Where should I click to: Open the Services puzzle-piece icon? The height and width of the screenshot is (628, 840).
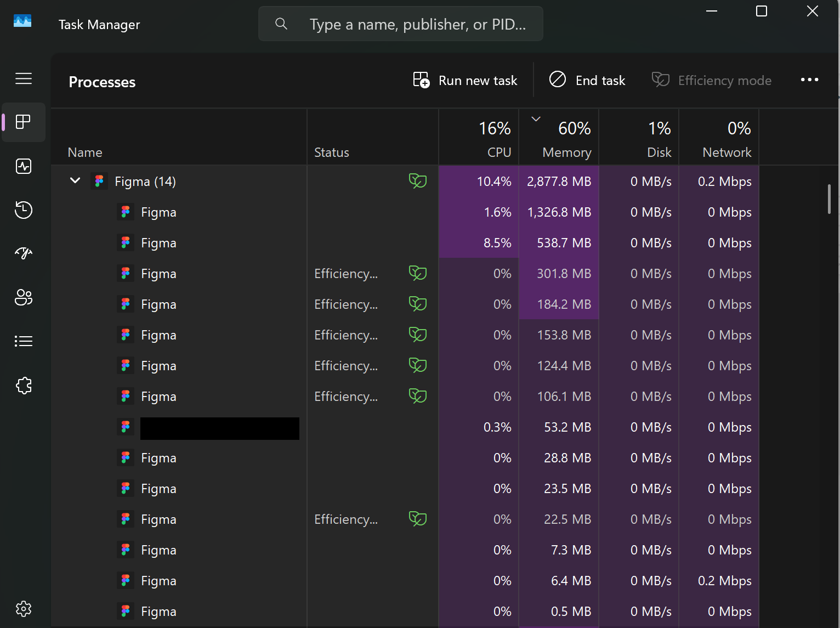(24, 386)
